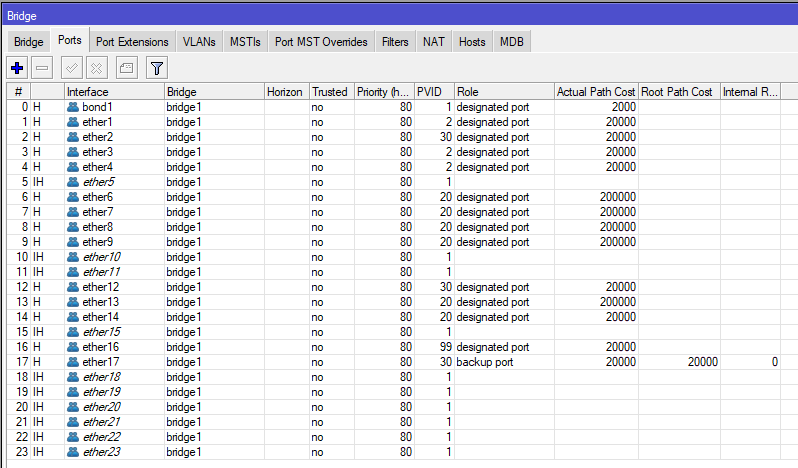Screen dimensions: 798x468
Task: Click Actual Path Cost 200000 for ether13
Action: pyautogui.click(x=618, y=302)
